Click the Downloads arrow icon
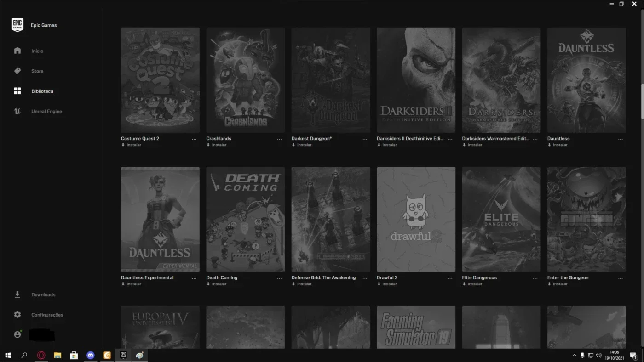The width and height of the screenshot is (644, 362). coord(17,294)
